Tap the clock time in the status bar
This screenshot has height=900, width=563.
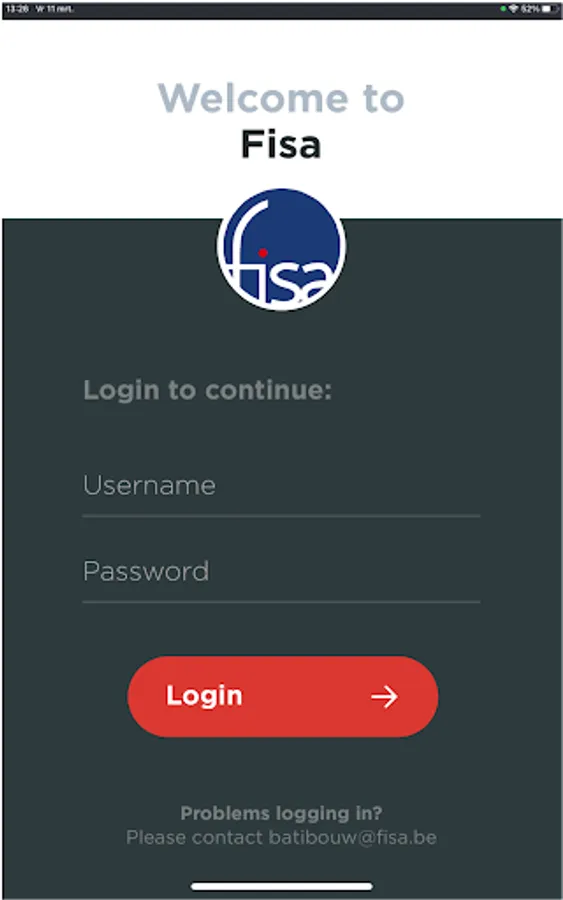[17, 9]
